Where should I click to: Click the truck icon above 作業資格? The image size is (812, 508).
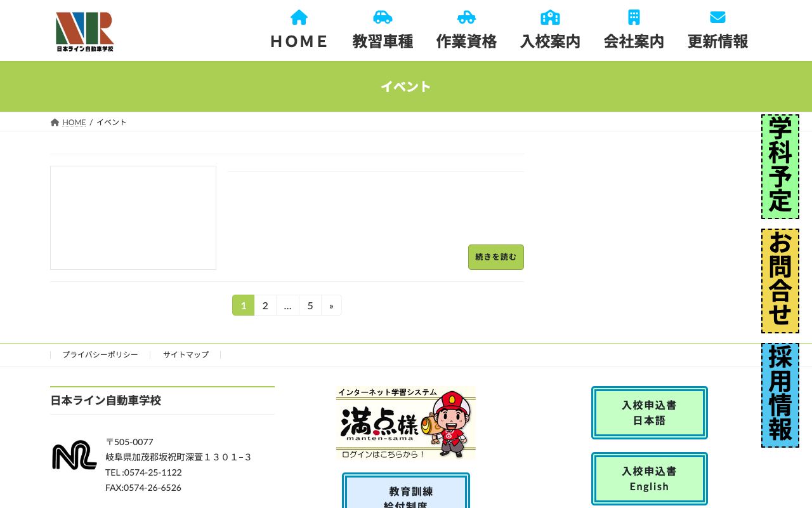(466, 17)
